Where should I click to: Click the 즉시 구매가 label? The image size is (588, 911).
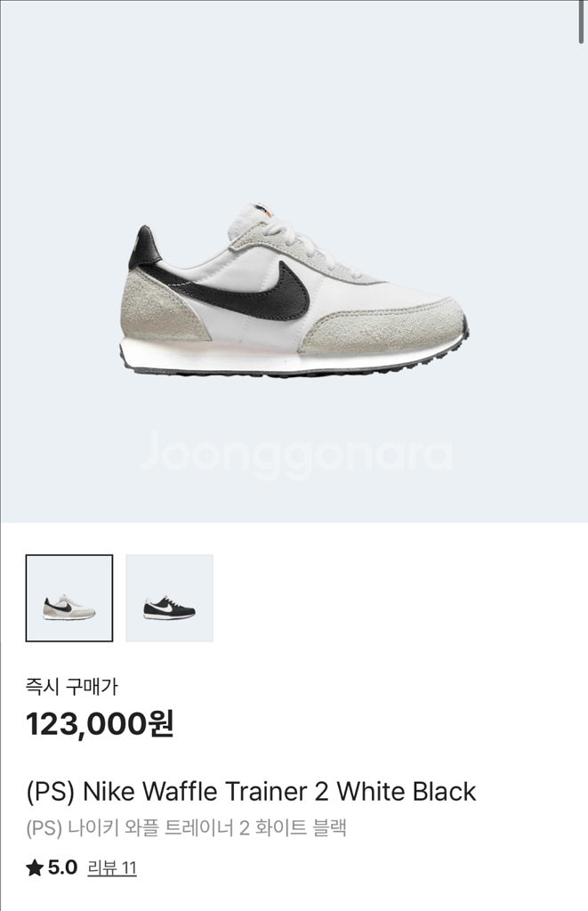[x=71, y=687]
